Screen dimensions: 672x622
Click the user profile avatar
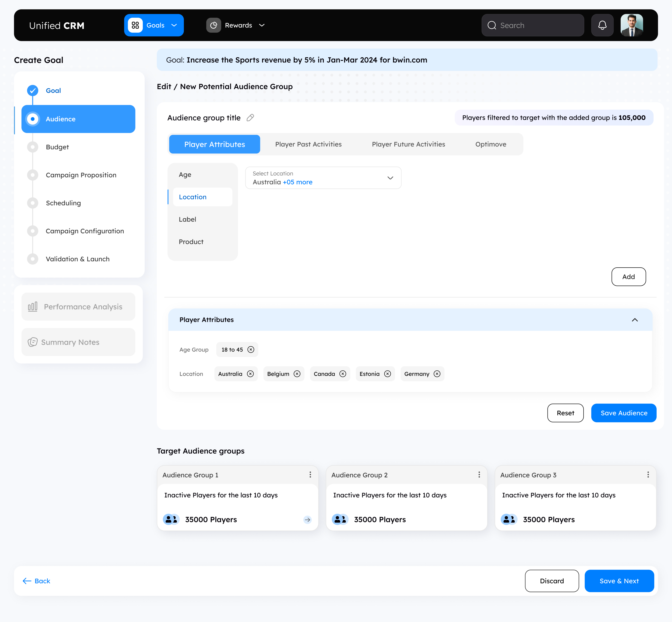632,25
